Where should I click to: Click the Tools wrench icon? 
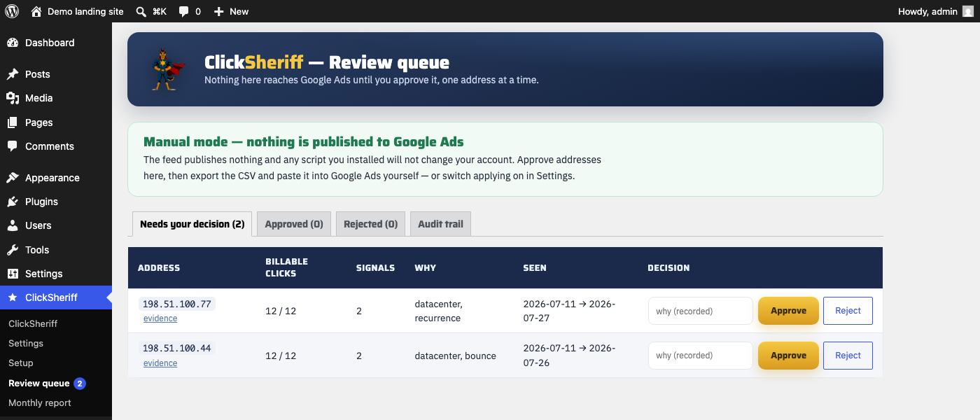(13, 250)
